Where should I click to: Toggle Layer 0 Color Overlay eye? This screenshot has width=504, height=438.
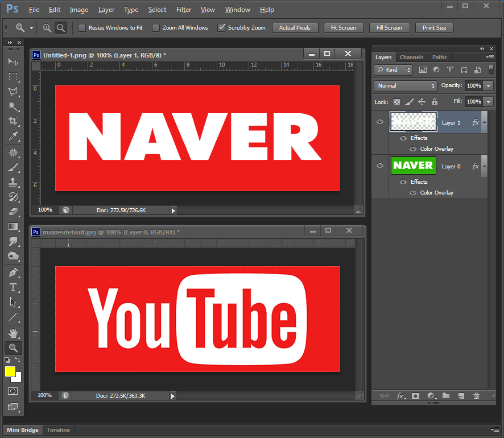413,193
